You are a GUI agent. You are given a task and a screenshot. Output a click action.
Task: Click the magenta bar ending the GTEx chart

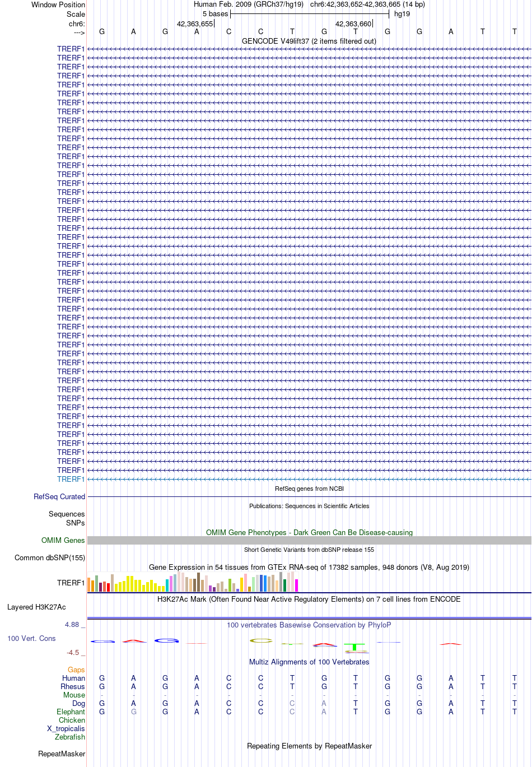[297, 585]
